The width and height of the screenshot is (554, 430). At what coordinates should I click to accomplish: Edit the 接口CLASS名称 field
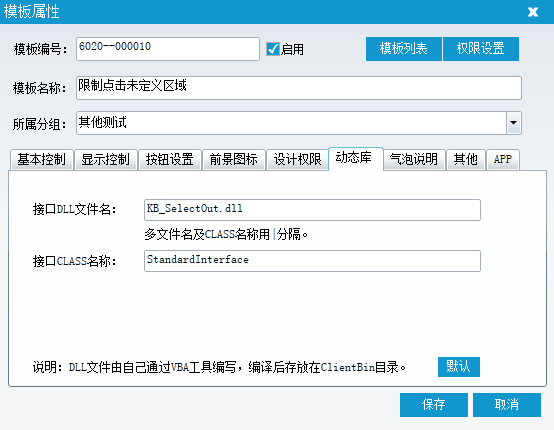pos(312,261)
